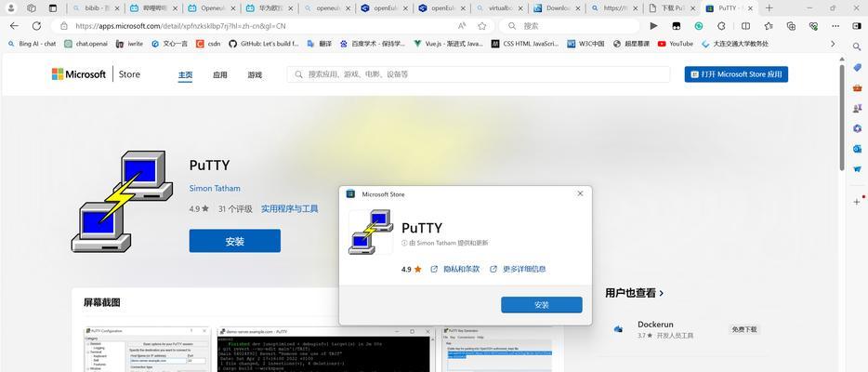Click the black Tampermonkey-style extension icon

(677, 26)
